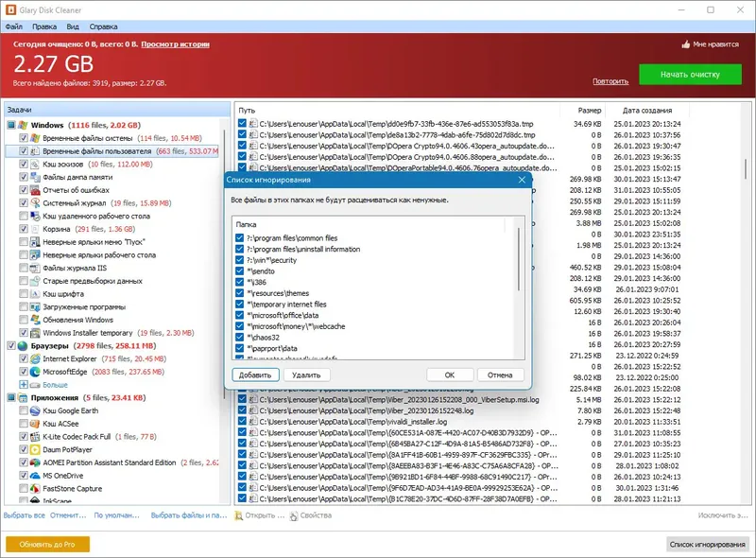This screenshot has width=756, height=558.
Task: Click the Системный журнал icon
Action: pyautogui.click(x=35, y=202)
